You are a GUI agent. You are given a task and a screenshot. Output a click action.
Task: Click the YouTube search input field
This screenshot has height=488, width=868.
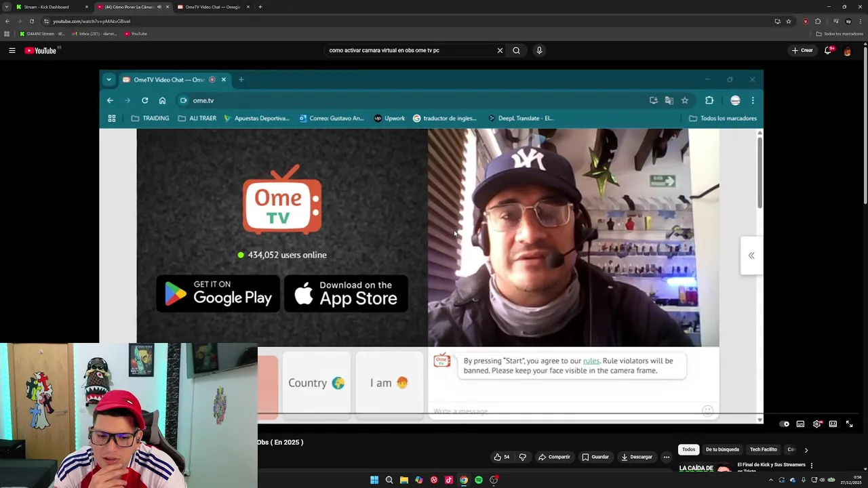[x=410, y=50]
